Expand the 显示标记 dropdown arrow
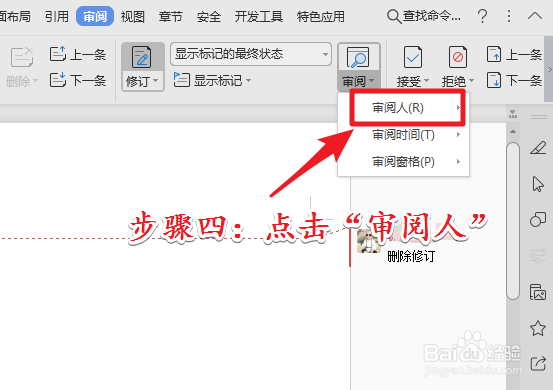 (249, 80)
